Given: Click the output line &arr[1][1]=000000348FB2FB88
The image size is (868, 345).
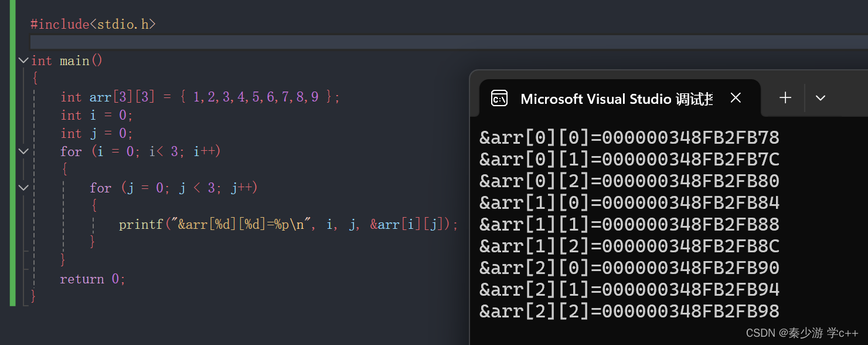Looking at the screenshot, I should tap(629, 225).
